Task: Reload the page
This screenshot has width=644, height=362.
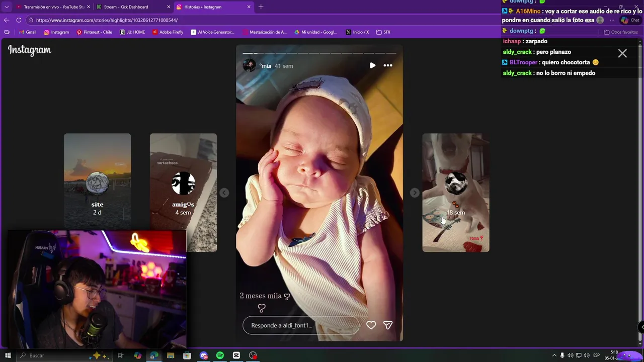Action: tap(19, 20)
